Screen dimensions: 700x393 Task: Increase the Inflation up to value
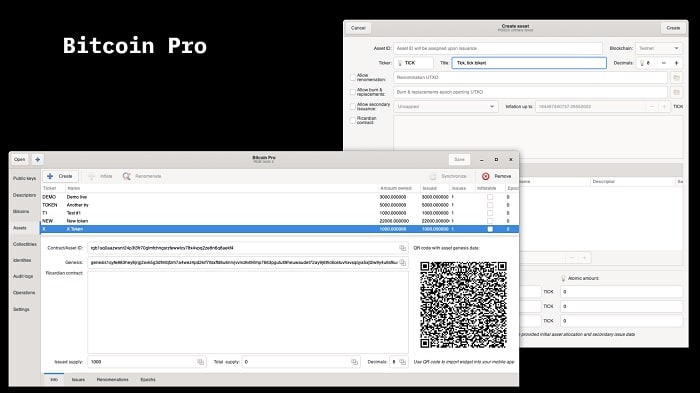point(664,107)
